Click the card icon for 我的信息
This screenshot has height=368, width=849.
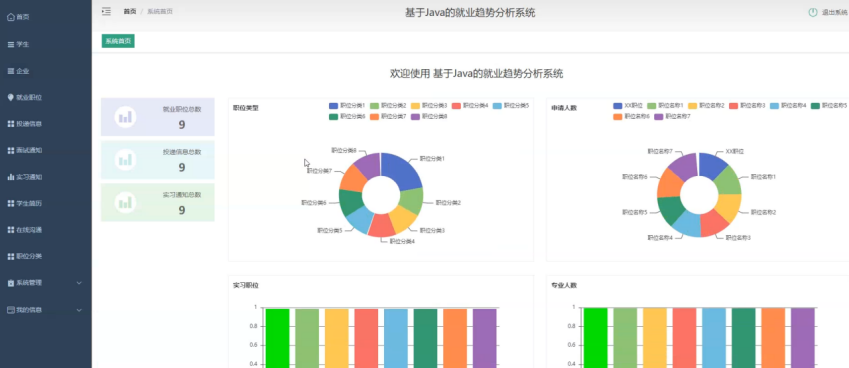point(11,310)
